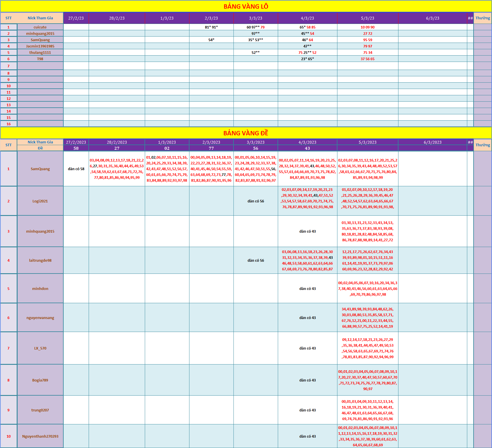Select the minhdon nickname cell
The height and width of the screenshot is (448, 492).
[40, 288]
